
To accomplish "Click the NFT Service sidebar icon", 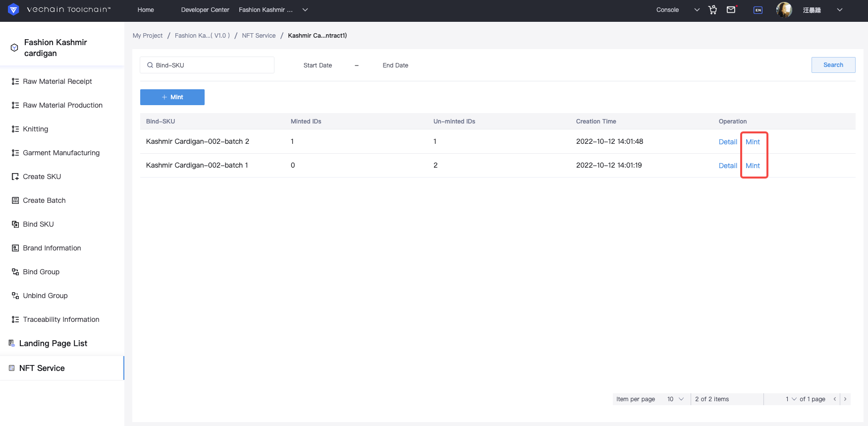I will pyautogui.click(x=12, y=368).
